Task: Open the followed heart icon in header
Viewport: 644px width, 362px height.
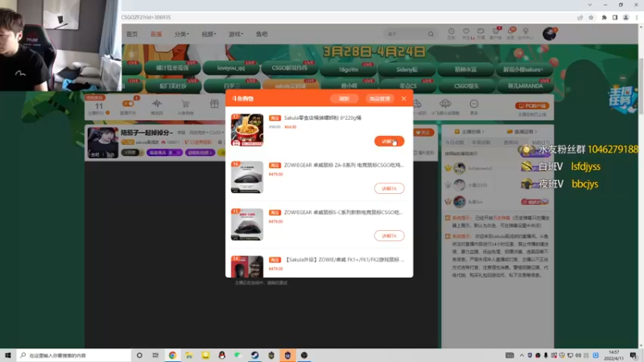Action: click(x=466, y=33)
